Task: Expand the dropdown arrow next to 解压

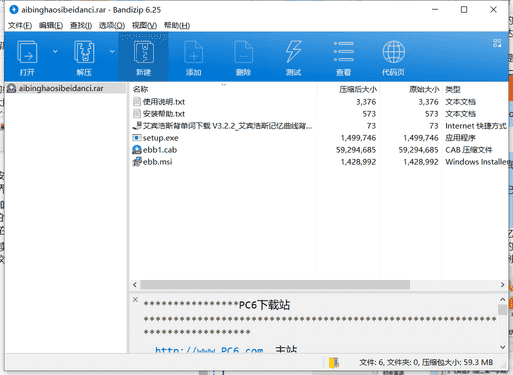Action: [112, 51]
